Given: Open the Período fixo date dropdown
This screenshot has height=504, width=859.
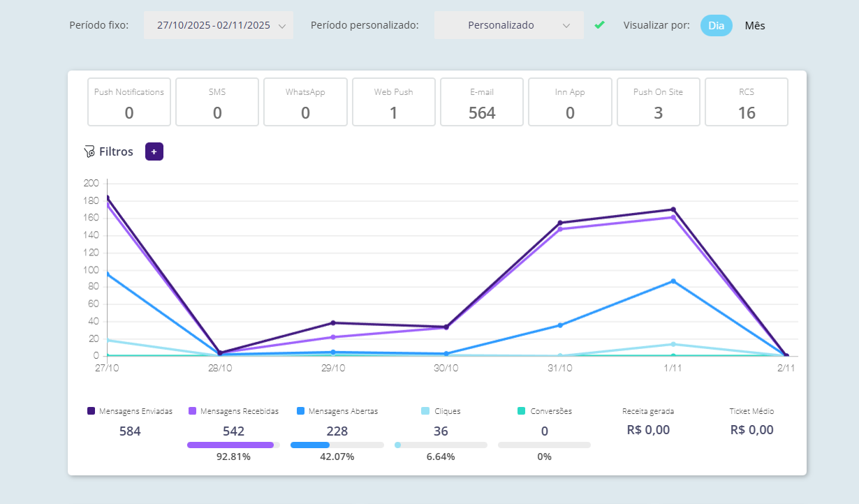Looking at the screenshot, I should click(219, 25).
